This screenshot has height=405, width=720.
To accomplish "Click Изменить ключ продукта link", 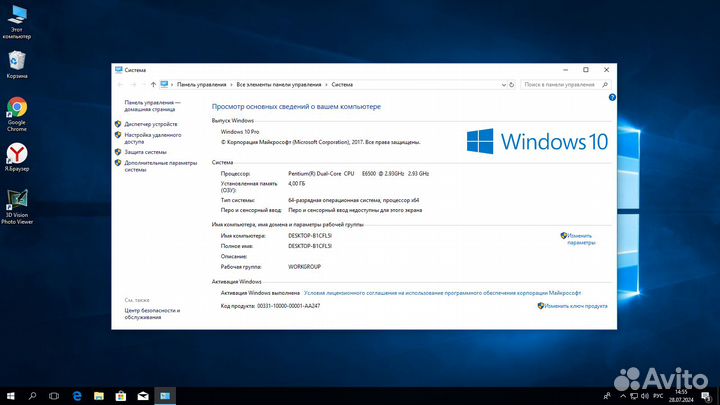I will click(576, 306).
